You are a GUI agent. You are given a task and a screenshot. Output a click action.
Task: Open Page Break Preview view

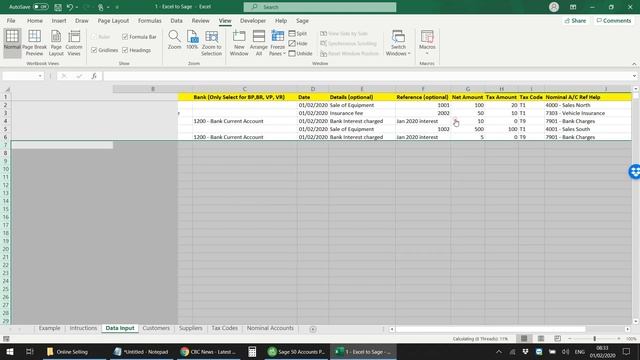(34, 42)
